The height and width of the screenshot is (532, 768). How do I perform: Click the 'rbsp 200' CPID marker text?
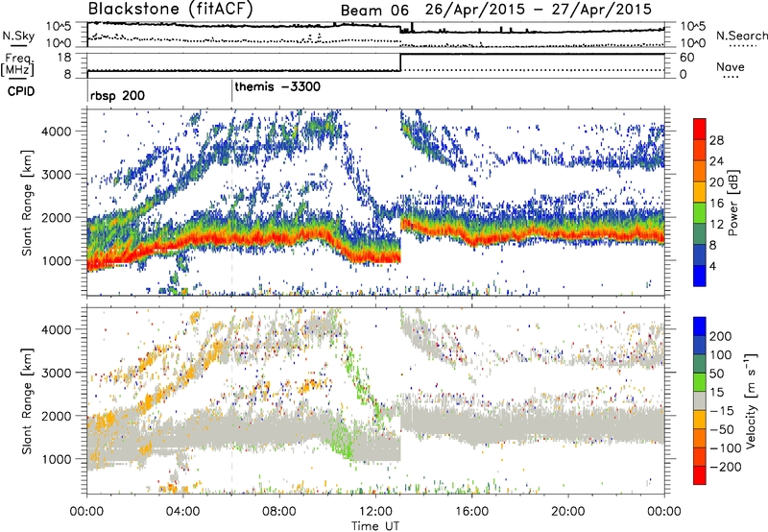[x=117, y=95]
